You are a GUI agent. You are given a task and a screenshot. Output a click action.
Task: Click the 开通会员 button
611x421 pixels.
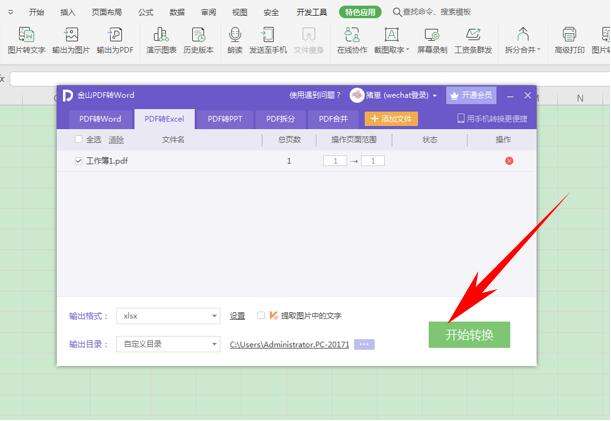point(471,95)
